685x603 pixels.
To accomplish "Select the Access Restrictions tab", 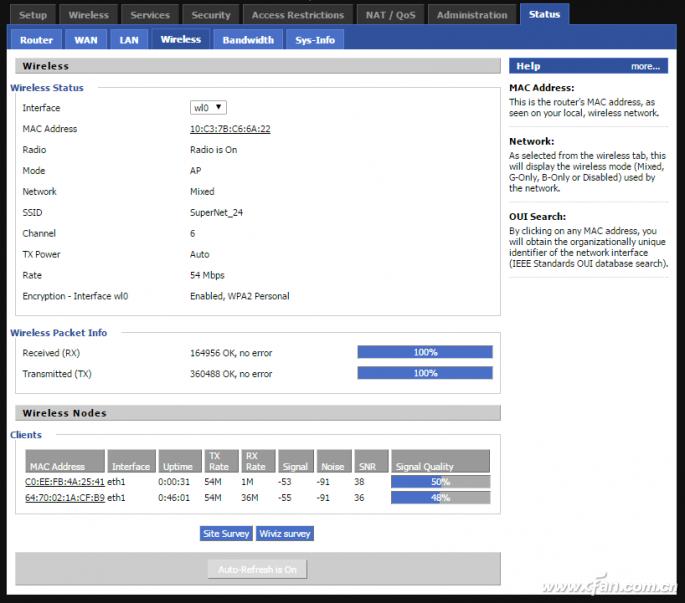I will tap(298, 15).
